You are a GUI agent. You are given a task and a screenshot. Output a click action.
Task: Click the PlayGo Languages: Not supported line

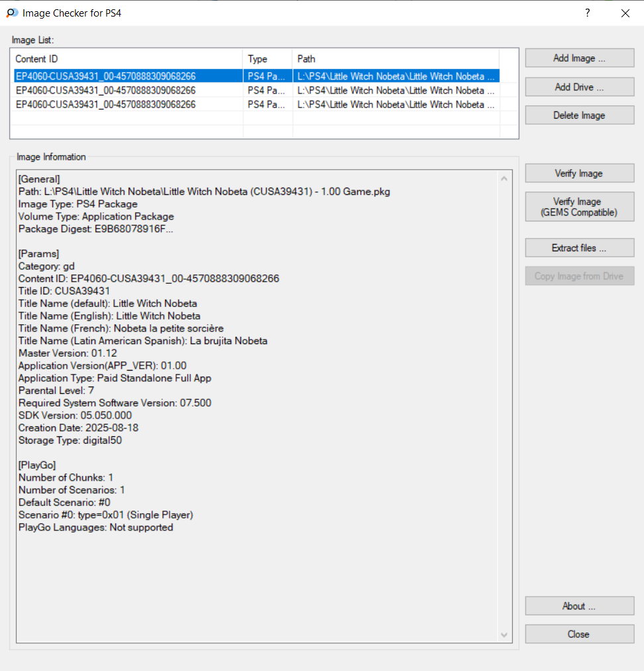(96, 527)
